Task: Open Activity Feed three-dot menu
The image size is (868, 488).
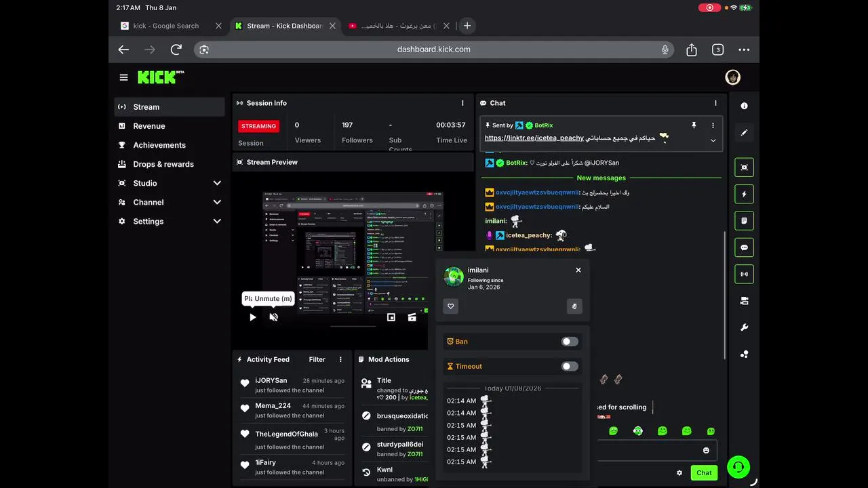Action: [x=340, y=359]
